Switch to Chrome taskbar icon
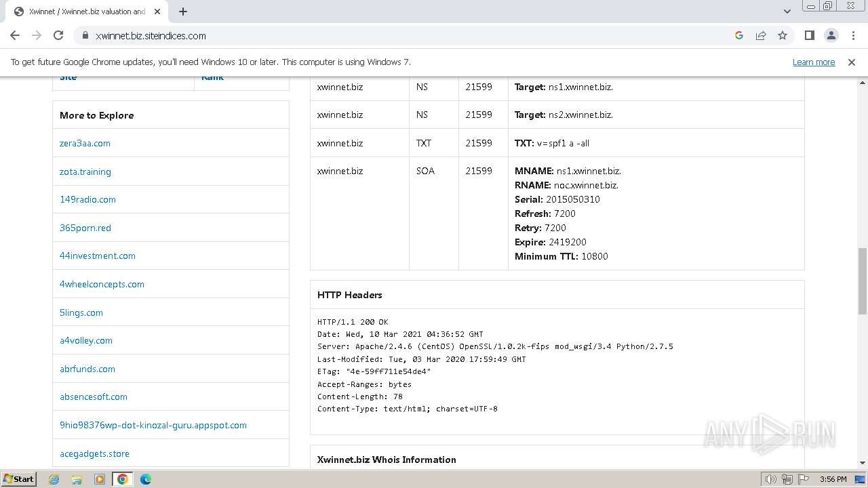Image resolution: width=868 pixels, height=488 pixels. pyautogui.click(x=123, y=479)
